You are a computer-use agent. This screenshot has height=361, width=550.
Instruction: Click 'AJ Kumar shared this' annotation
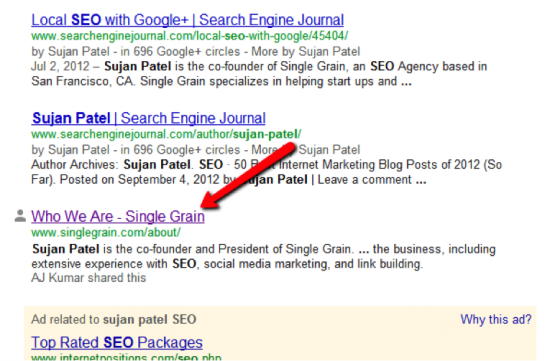click(88, 278)
